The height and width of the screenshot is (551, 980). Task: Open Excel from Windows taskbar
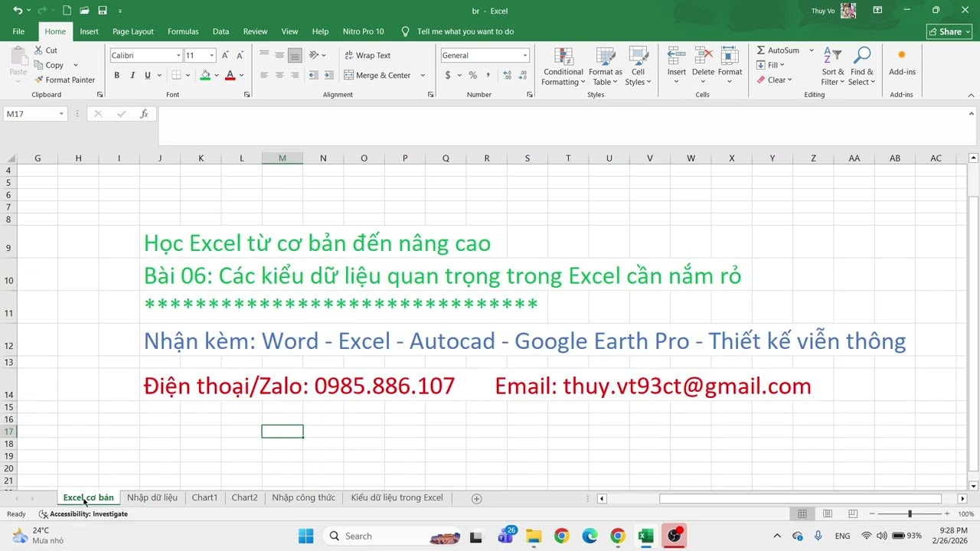tap(645, 536)
